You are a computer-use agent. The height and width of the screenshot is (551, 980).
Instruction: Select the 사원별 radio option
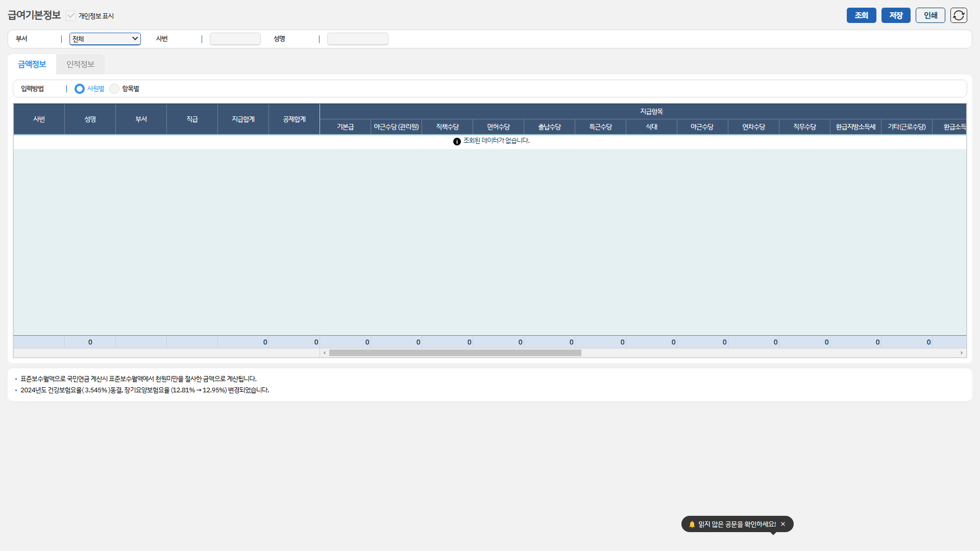[80, 89]
